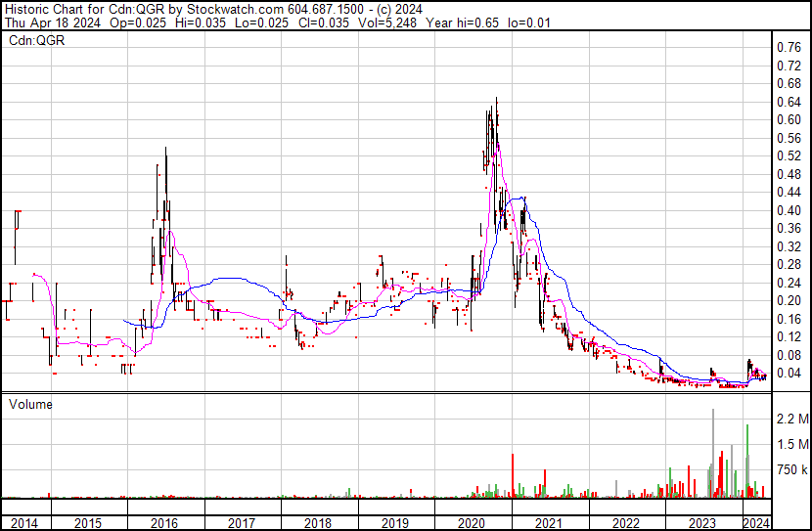This screenshot has height=531, width=812.
Task: Click the Volume panel label
Action: coord(30,404)
